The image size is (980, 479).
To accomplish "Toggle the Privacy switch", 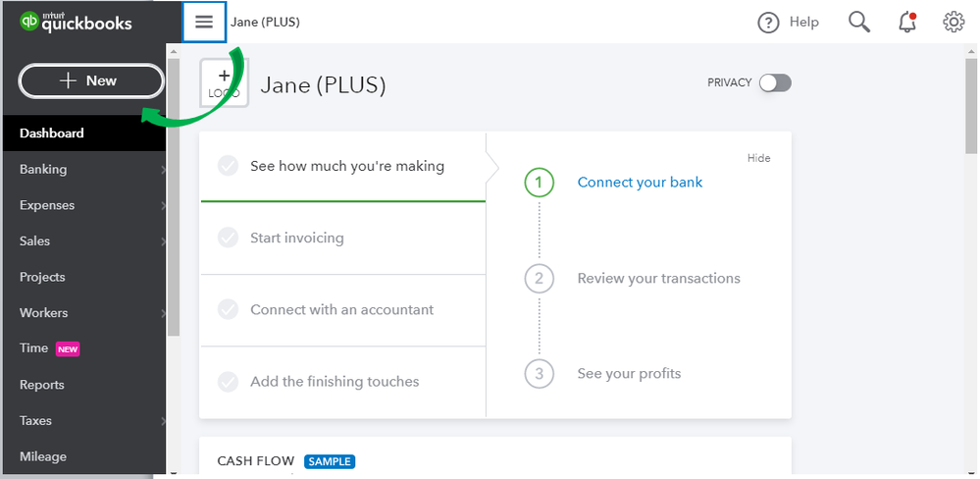I will point(775,83).
